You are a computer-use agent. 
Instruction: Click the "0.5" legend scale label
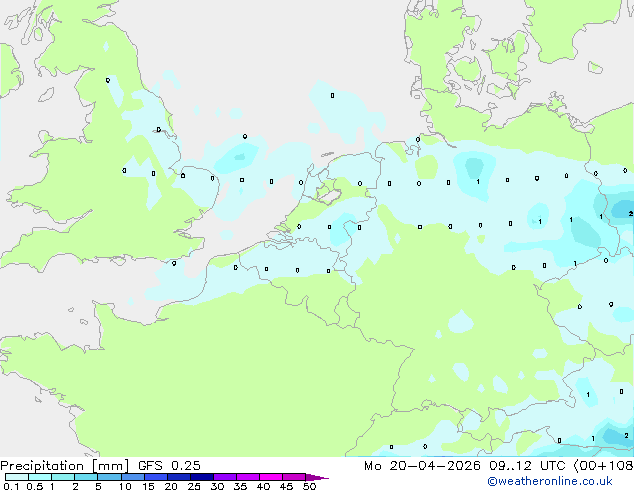point(35,486)
